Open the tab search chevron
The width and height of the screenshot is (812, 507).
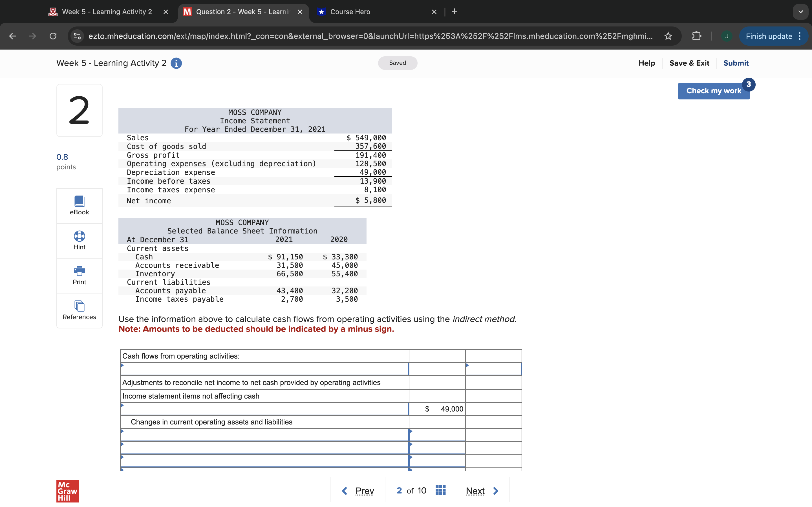pyautogui.click(x=800, y=12)
